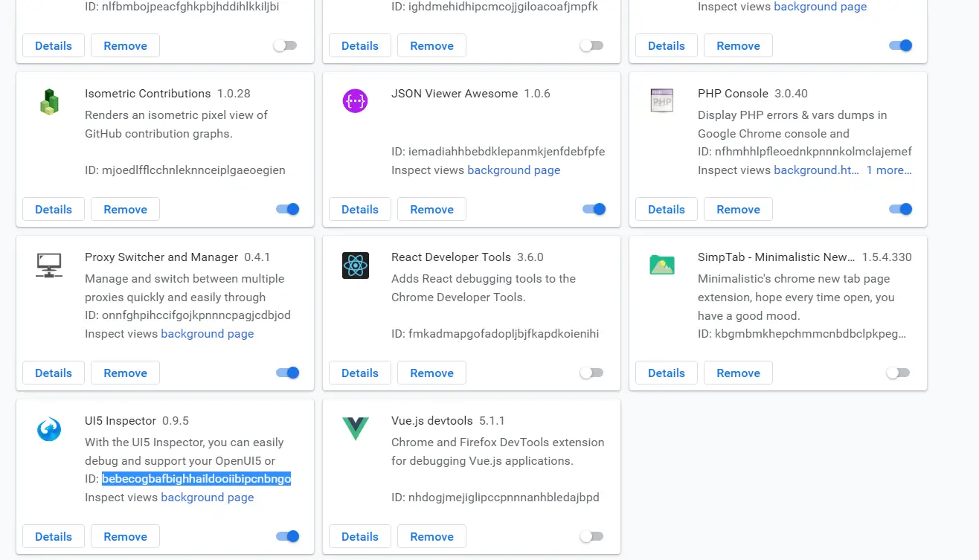The width and height of the screenshot is (979, 560).
Task: Open Details for PHP Console
Action: point(667,209)
